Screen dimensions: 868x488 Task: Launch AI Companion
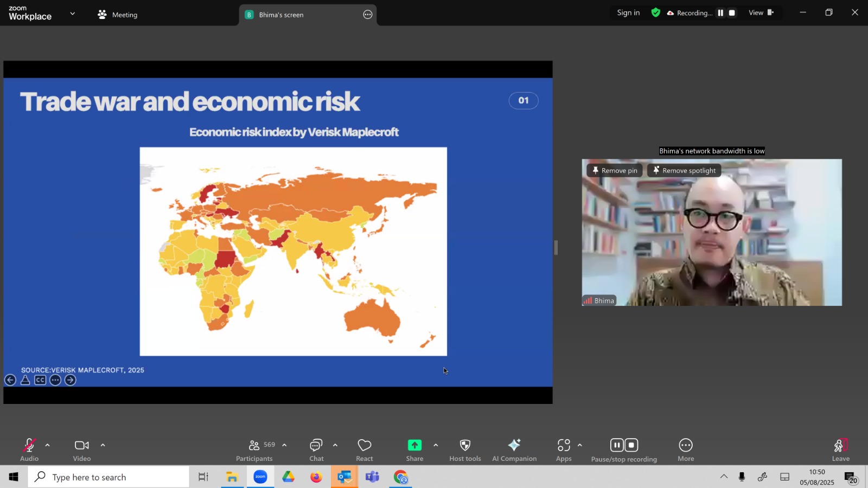(514, 450)
